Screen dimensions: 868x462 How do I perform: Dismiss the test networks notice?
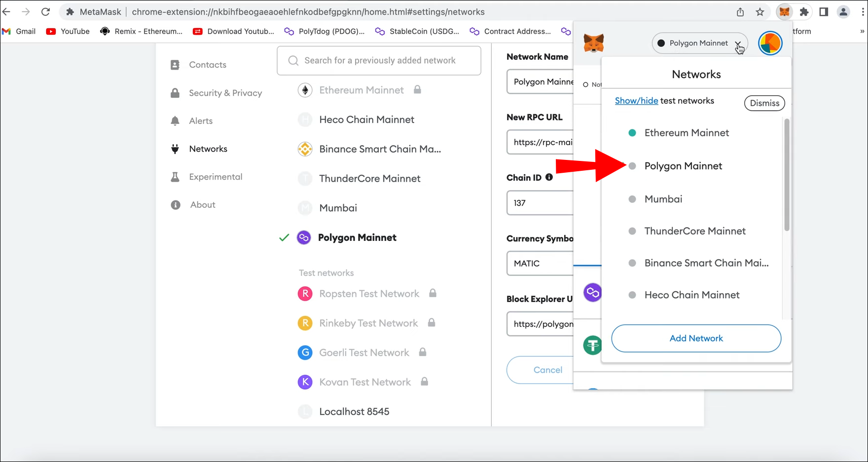[x=764, y=103]
